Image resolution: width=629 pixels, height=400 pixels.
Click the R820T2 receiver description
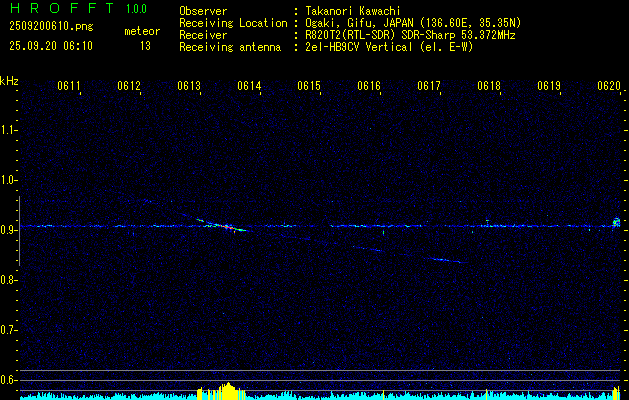point(410,35)
